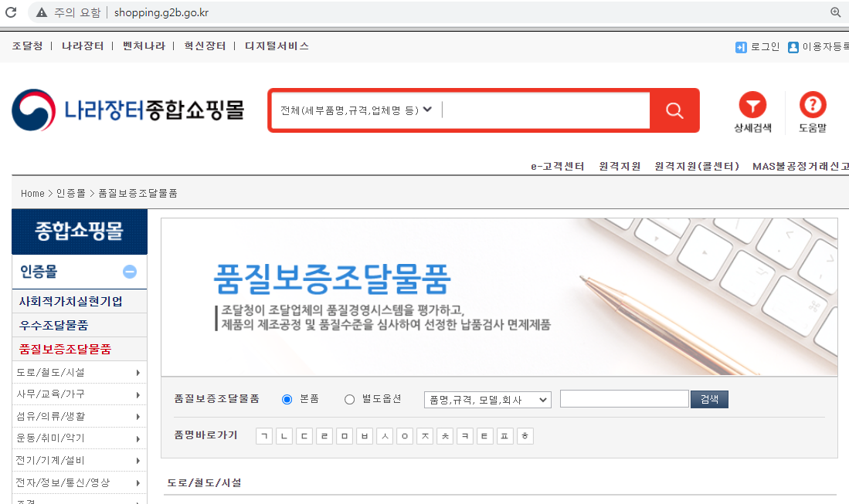Screen dimensions: 849x504
Task: Click the browser zoom magnifier icon
Action: pyautogui.click(x=835, y=12)
